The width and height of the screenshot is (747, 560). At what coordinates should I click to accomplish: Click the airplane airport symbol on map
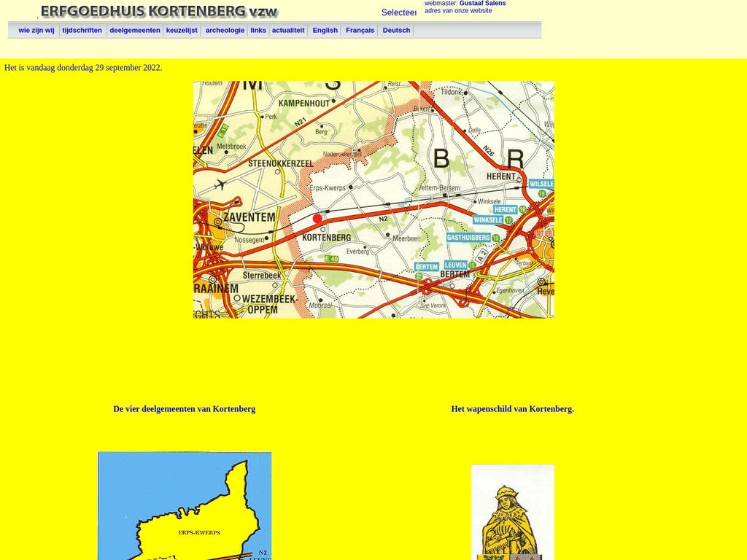click(220, 184)
